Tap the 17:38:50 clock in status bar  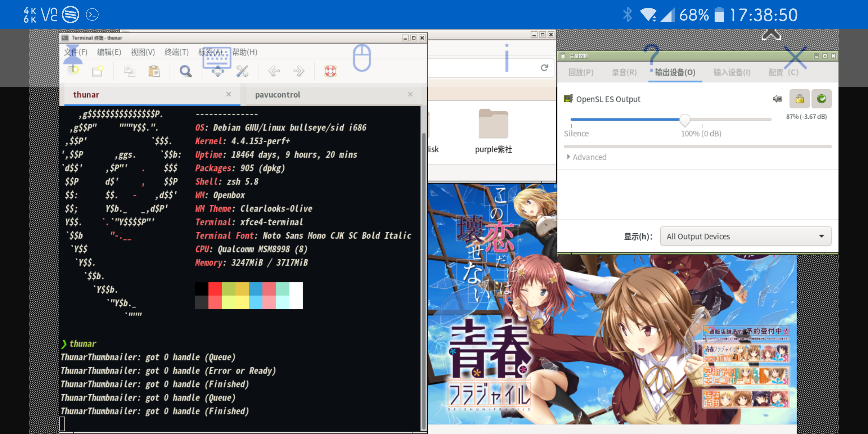[x=763, y=15]
